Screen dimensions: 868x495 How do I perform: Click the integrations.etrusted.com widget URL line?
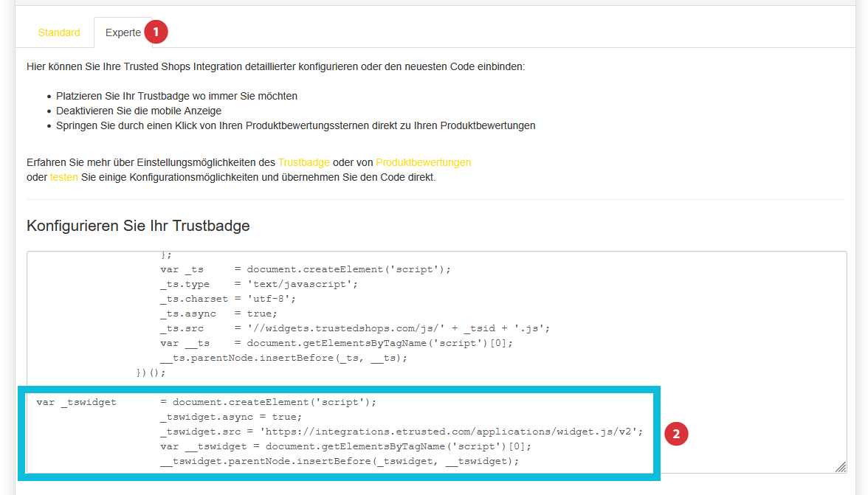(402, 432)
